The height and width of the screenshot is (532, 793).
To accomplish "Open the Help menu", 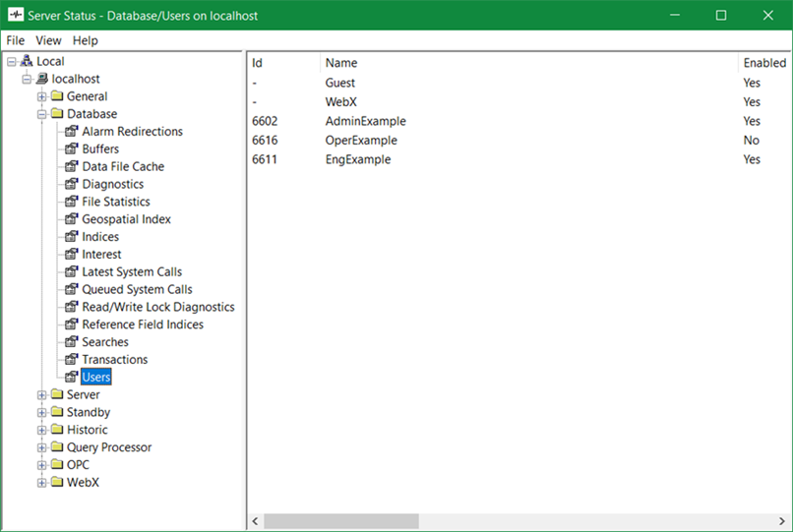I will coord(86,40).
